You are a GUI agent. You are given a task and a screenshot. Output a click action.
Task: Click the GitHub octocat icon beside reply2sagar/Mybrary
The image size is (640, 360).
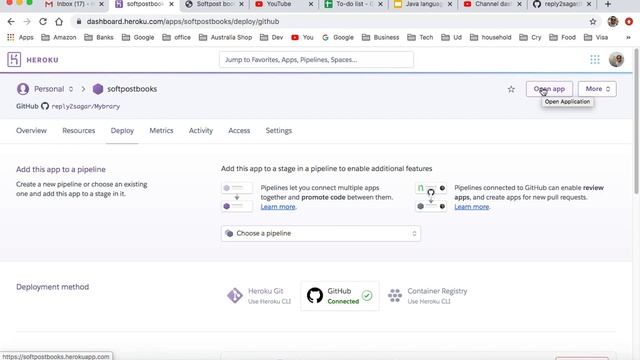click(45, 106)
